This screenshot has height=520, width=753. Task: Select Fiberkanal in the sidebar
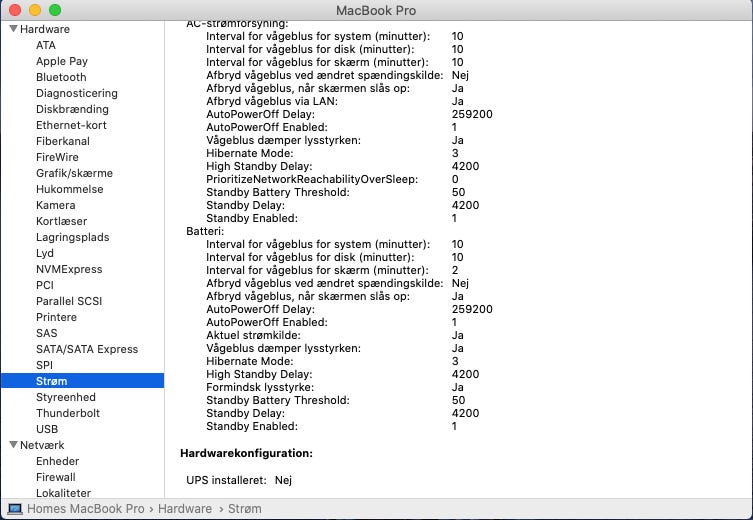tap(62, 141)
